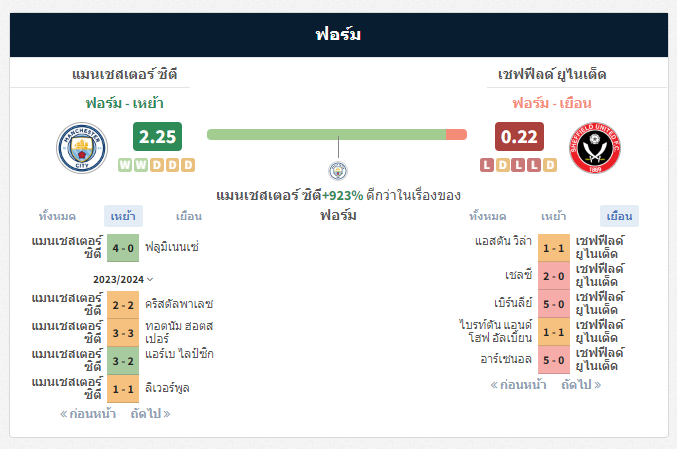The width and height of the screenshot is (677, 449).
Task: Click the Manchester City club crest
Action: 82,148
